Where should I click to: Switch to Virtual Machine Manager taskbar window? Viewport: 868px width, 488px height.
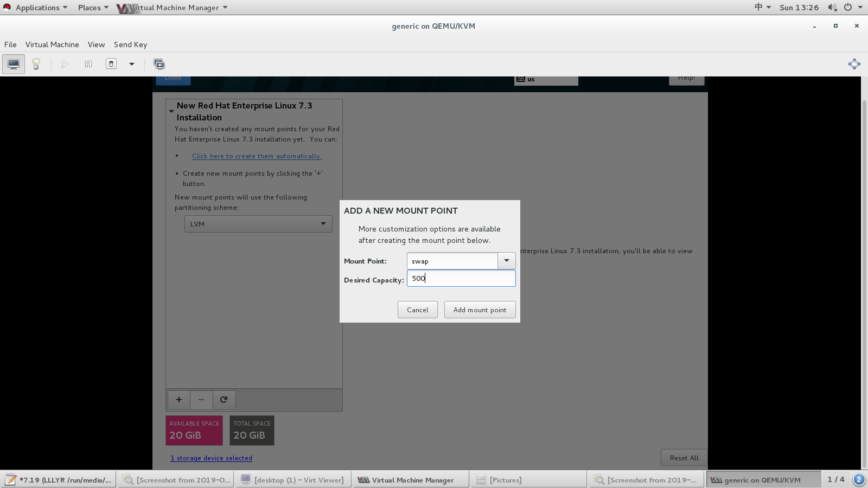point(411,480)
